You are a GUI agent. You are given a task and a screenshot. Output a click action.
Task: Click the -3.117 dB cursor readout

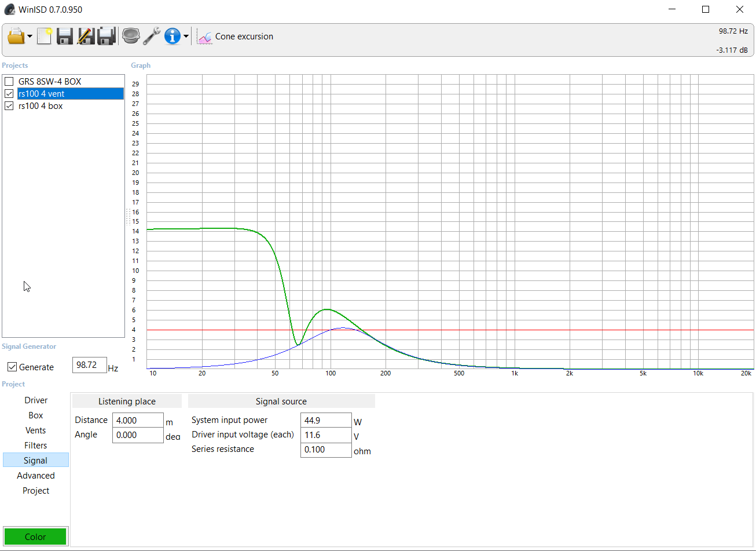point(732,50)
